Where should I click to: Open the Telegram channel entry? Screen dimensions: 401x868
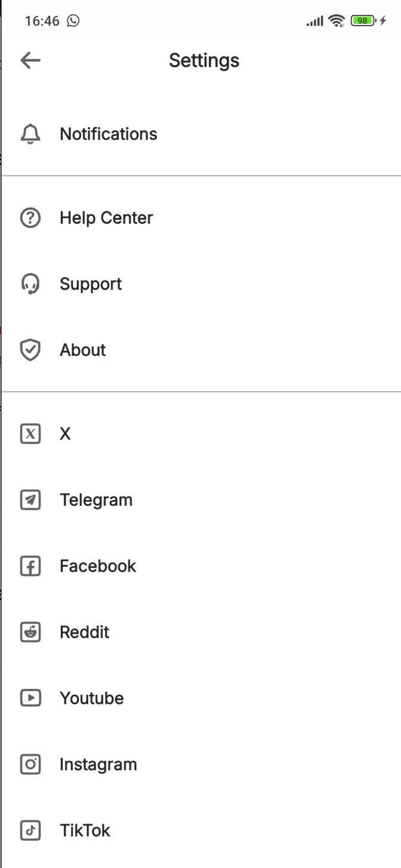tap(96, 500)
